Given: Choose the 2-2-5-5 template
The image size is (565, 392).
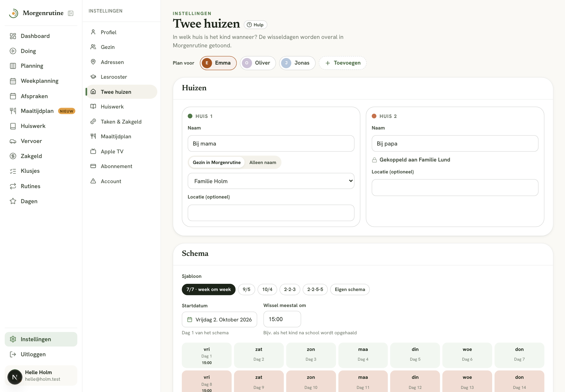Looking at the screenshot, I should click(315, 289).
